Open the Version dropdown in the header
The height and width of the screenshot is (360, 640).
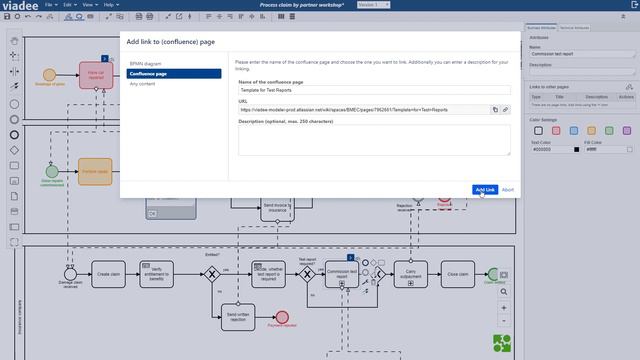click(373, 5)
